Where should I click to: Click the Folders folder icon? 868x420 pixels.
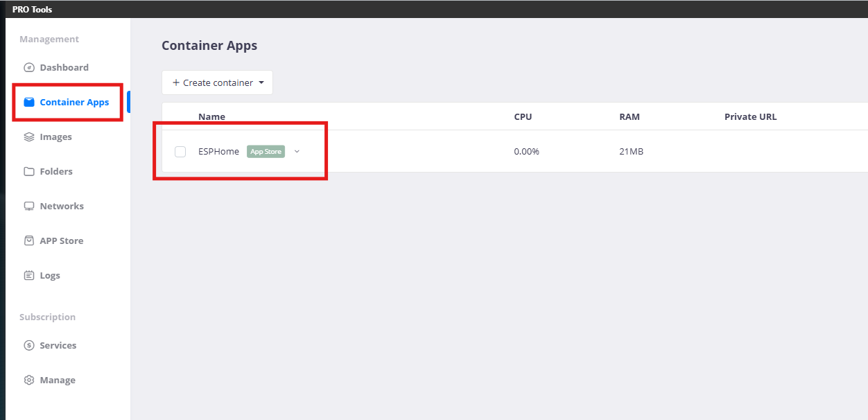click(x=29, y=171)
